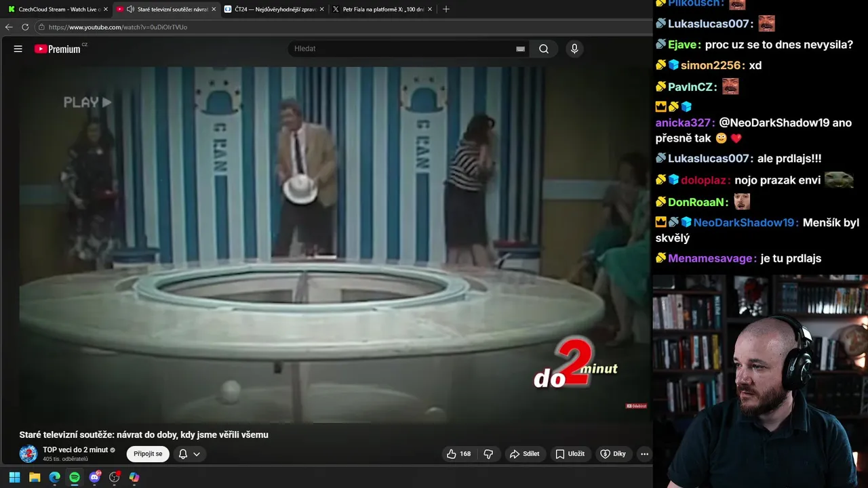Screen dimensions: 868x488
Task: Close the CzechCloud Stream tab
Action: pyautogui.click(x=106, y=9)
